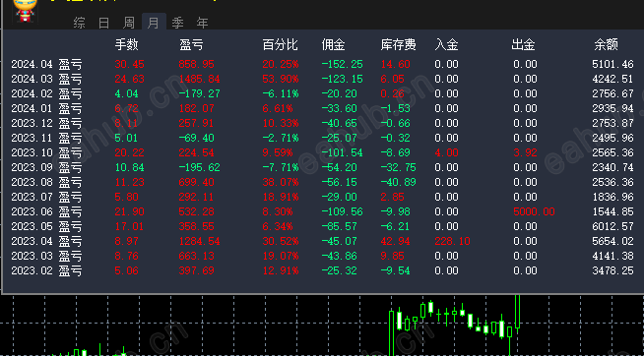Click the 盈亏 column header
This screenshot has width=644, height=356.
[191, 44]
